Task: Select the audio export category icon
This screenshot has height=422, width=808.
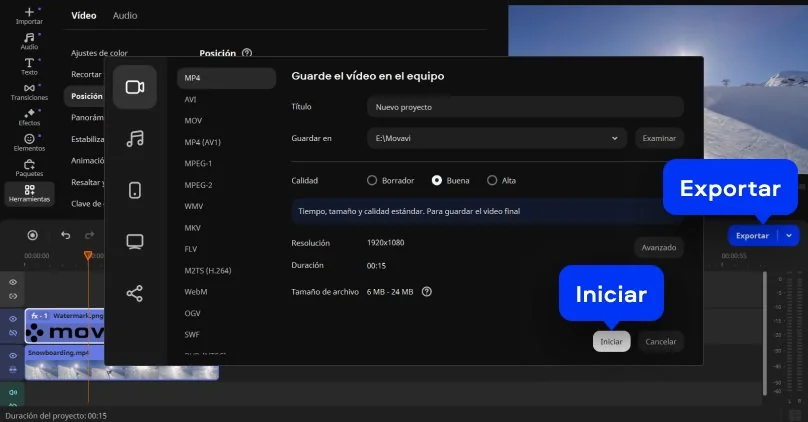Action: (134, 139)
